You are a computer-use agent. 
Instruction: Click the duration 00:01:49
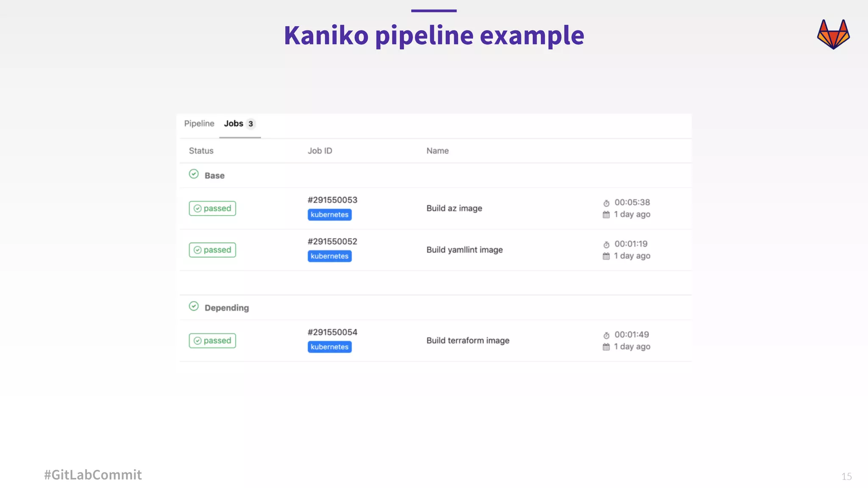tap(632, 335)
